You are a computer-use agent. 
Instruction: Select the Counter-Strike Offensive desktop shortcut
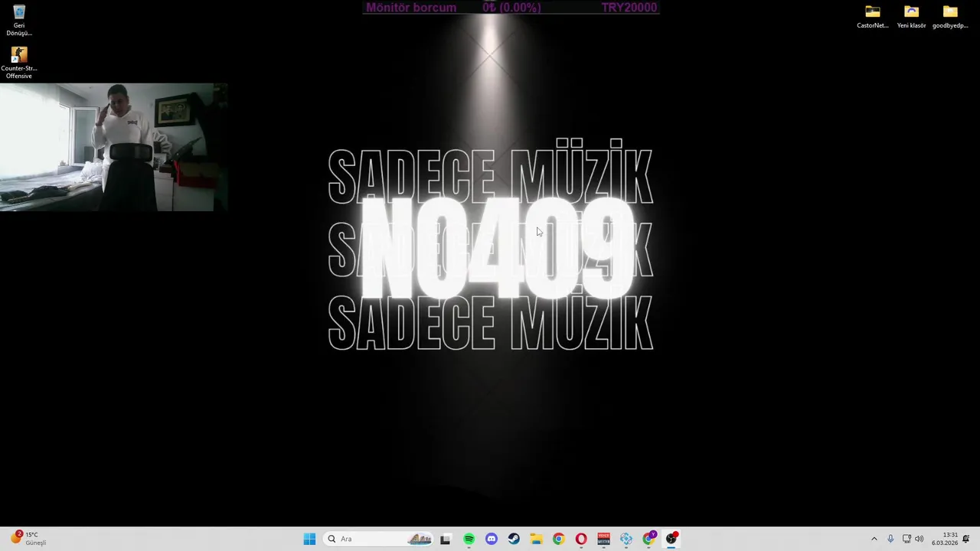(x=19, y=63)
